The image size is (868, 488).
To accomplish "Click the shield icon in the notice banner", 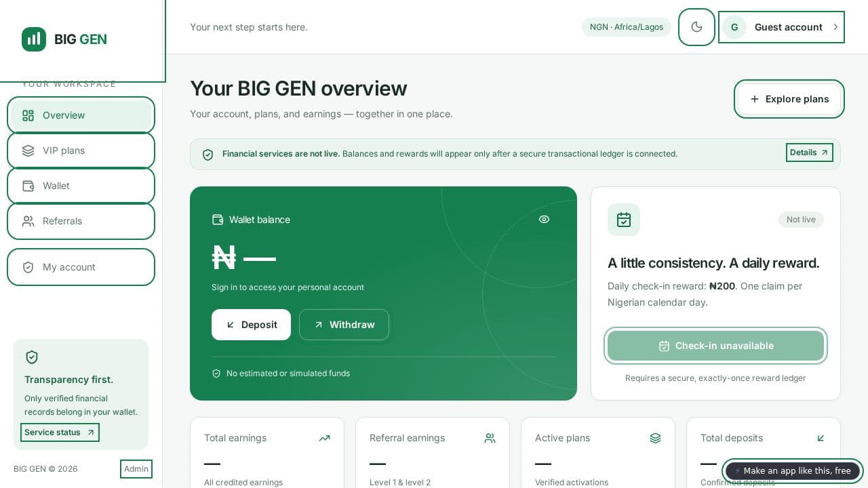I will coord(208,155).
